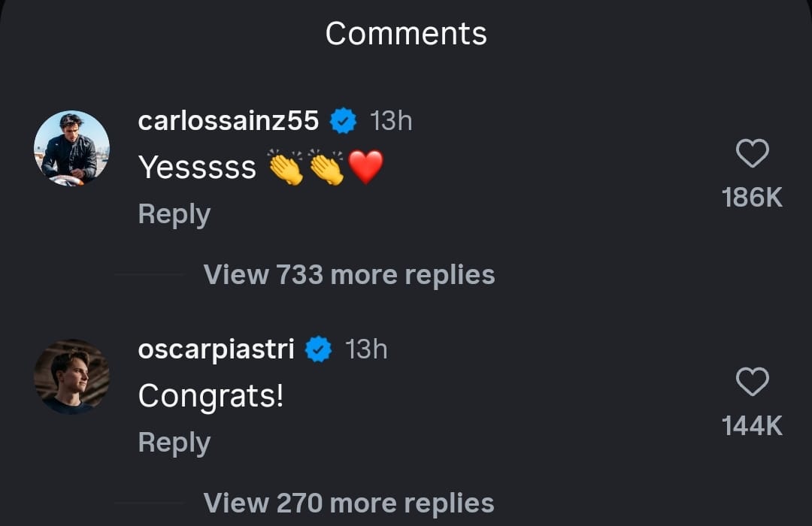This screenshot has width=812, height=526.
Task: Like the oscarpiastri comment with heart
Action: (752, 382)
